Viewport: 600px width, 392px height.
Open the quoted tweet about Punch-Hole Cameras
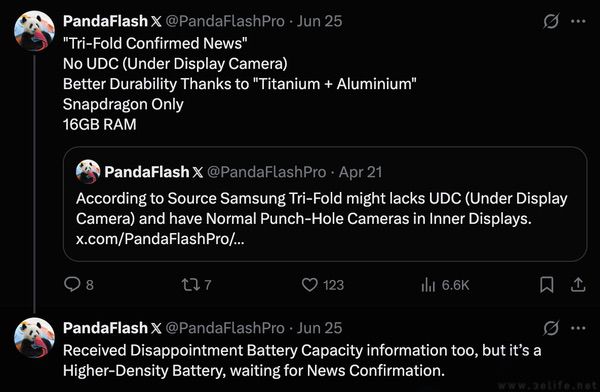click(x=325, y=204)
